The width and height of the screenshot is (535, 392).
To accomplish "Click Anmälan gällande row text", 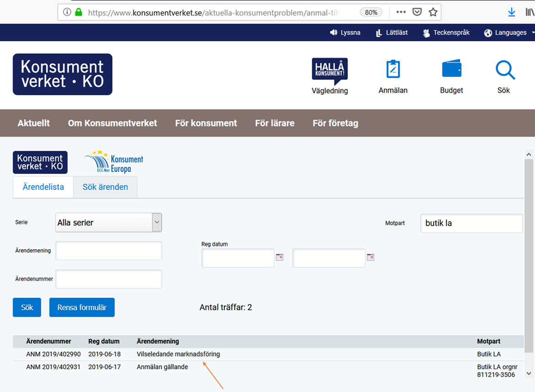I will click(162, 367).
